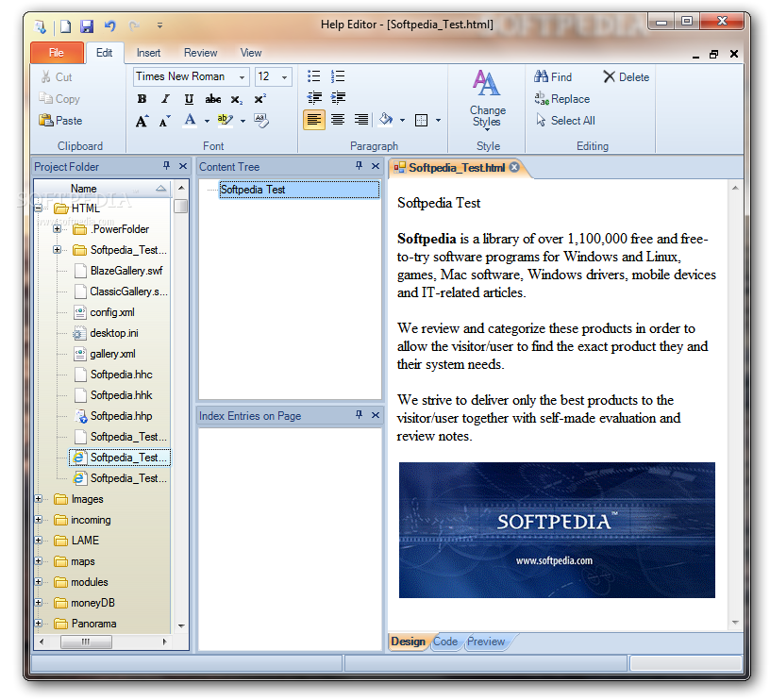Switch to the Preview tab
The image size is (770, 700).
[486, 642]
